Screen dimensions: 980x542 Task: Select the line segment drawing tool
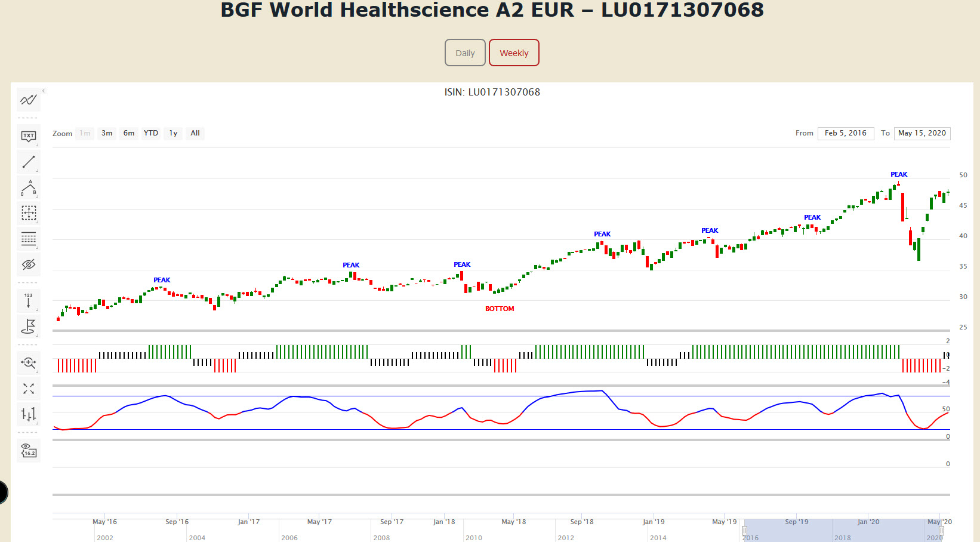pyautogui.click(x=29, y=162)
